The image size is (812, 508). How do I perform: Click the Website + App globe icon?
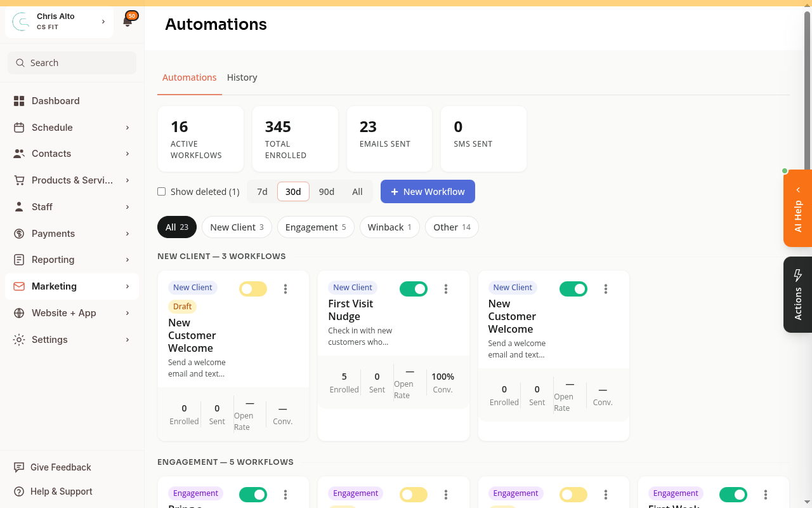[x=19, y=313]
